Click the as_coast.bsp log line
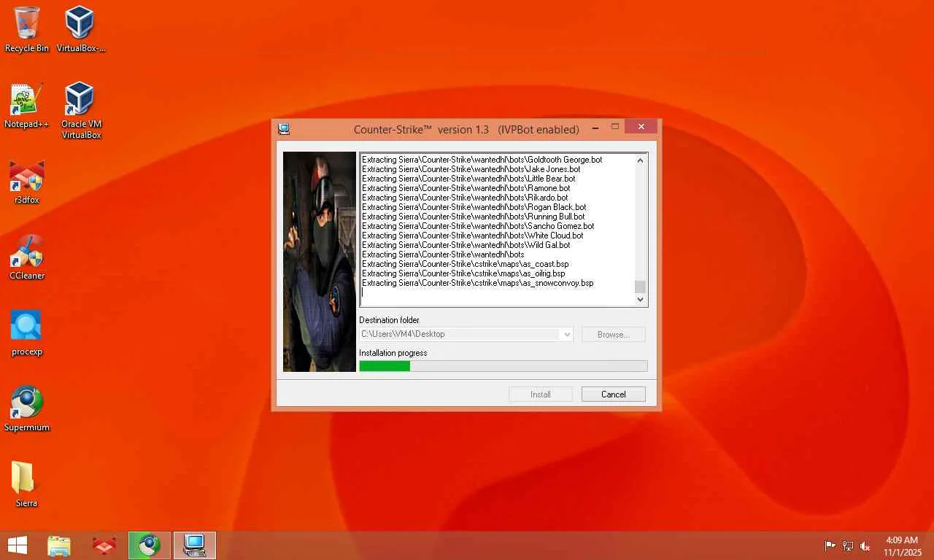934x560 pixels. tap(466, 264)
